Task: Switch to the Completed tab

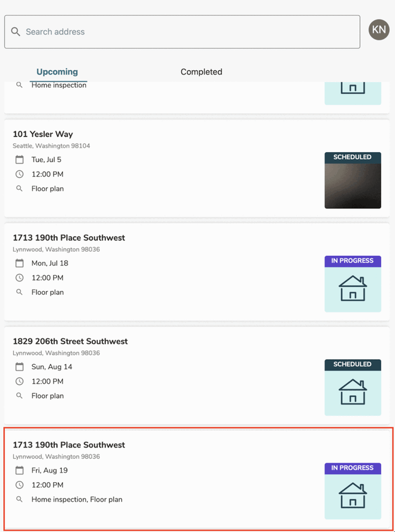Action: click(x=201, y=72)
